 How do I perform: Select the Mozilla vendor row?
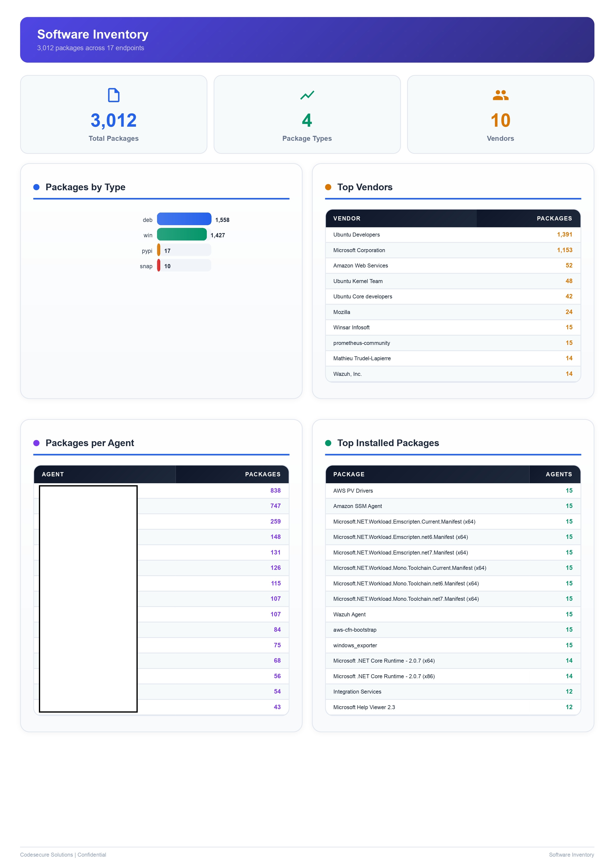pos(453,312)
